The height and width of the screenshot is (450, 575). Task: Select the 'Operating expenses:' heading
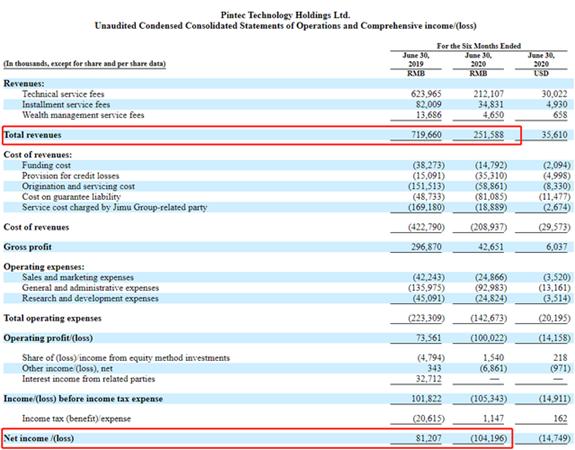pos(44,267)
